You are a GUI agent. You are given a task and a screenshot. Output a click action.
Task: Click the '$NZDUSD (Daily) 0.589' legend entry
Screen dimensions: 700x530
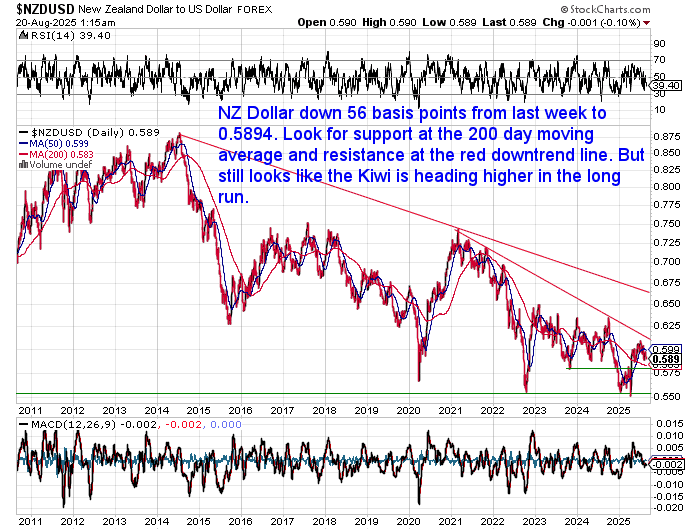click(95, 133)
